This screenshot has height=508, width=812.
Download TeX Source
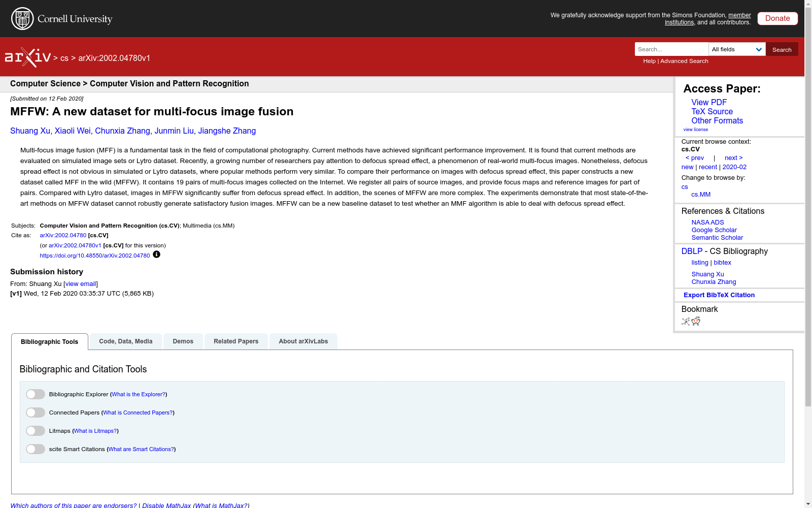[x=712, y=112]
